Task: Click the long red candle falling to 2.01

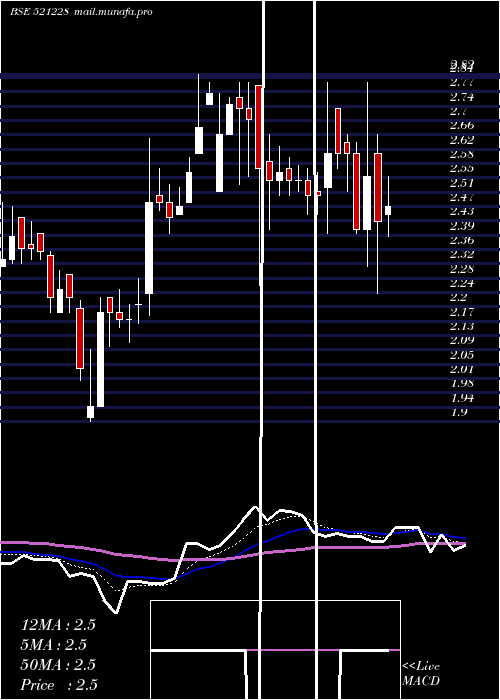Action: pos(80,338)
